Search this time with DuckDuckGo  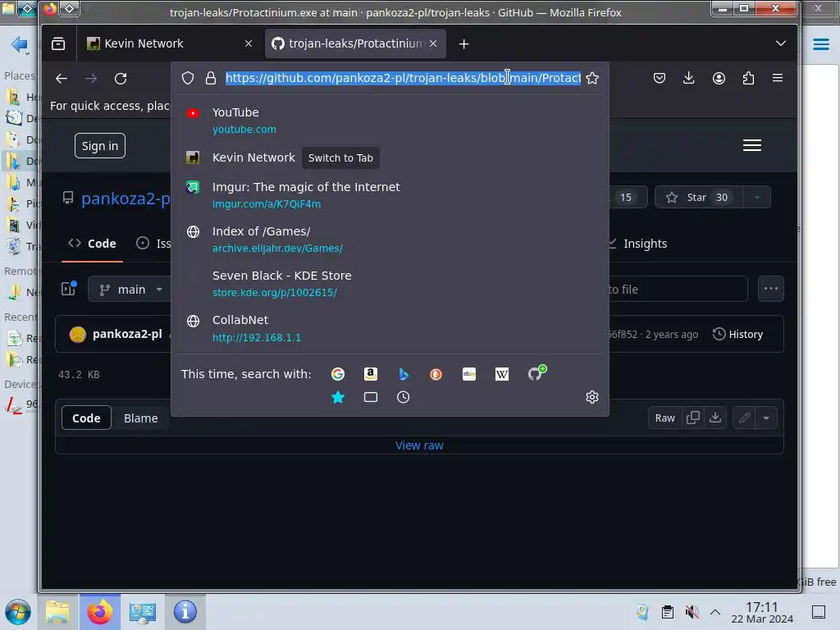point(436,374)
